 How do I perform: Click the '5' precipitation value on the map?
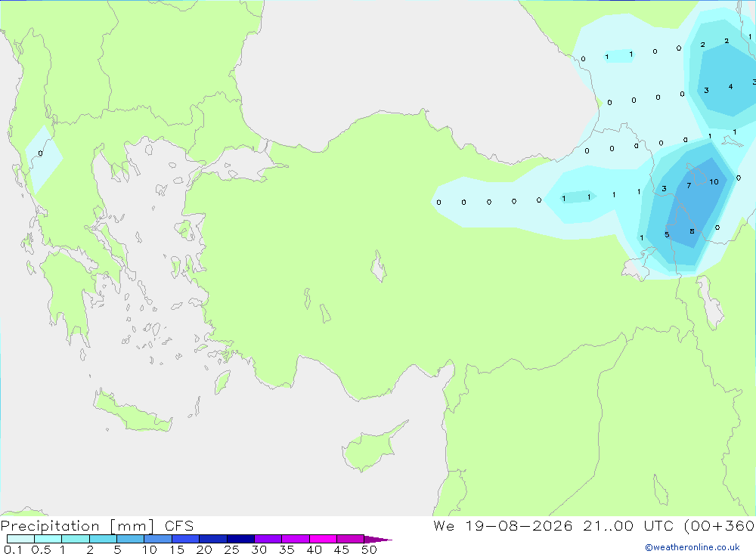(667, 235)
